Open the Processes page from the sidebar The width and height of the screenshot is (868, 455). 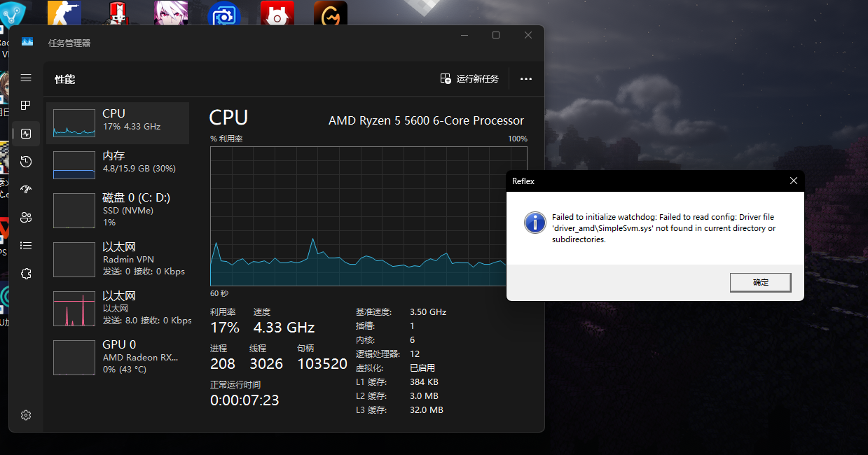click(26, 106)
